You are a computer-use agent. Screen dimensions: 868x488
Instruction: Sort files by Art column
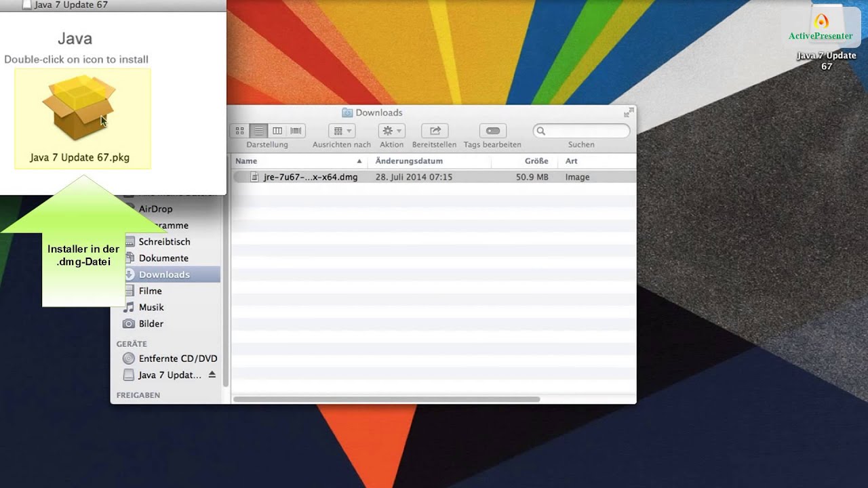click(x=597, y=161)
